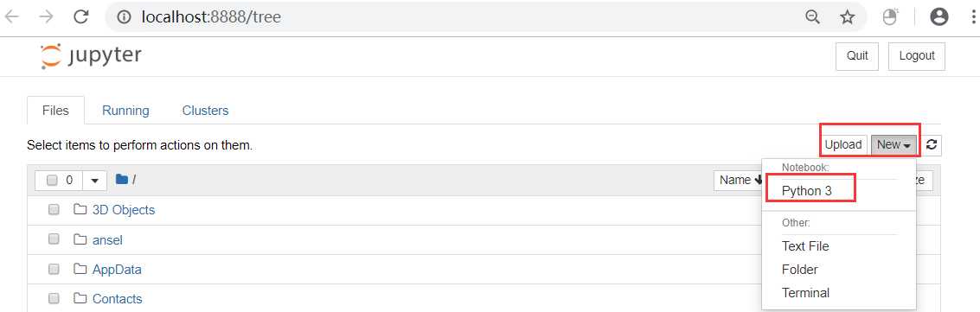Click the root folder breadcrumb icon
The image size is (980, 312).
[x=122, y=180]
